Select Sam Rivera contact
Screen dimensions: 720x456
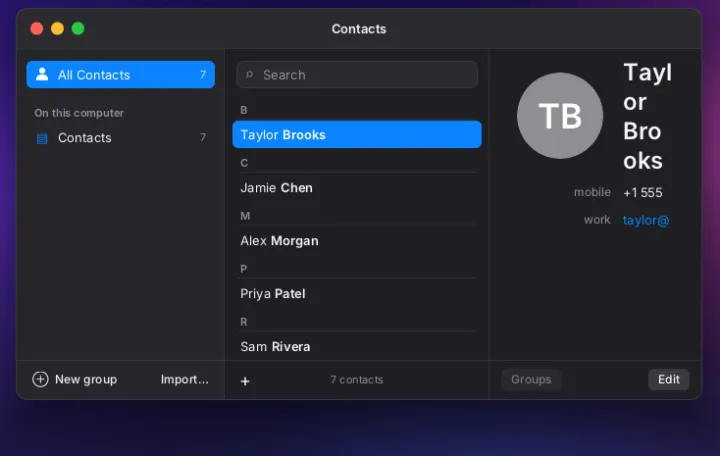click(357, 346)
